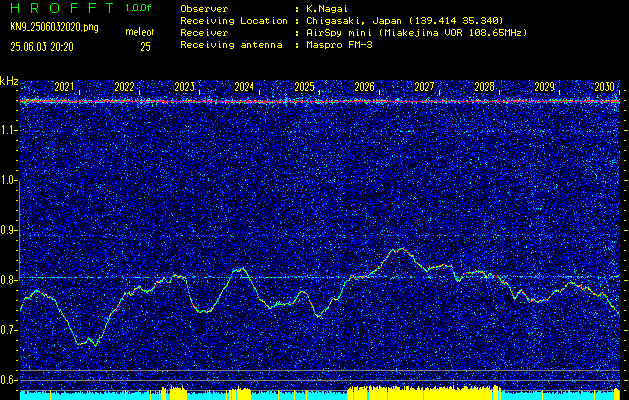Click the 2024 time axis marker
The image size is (629, 400).
tap(244, 87)
